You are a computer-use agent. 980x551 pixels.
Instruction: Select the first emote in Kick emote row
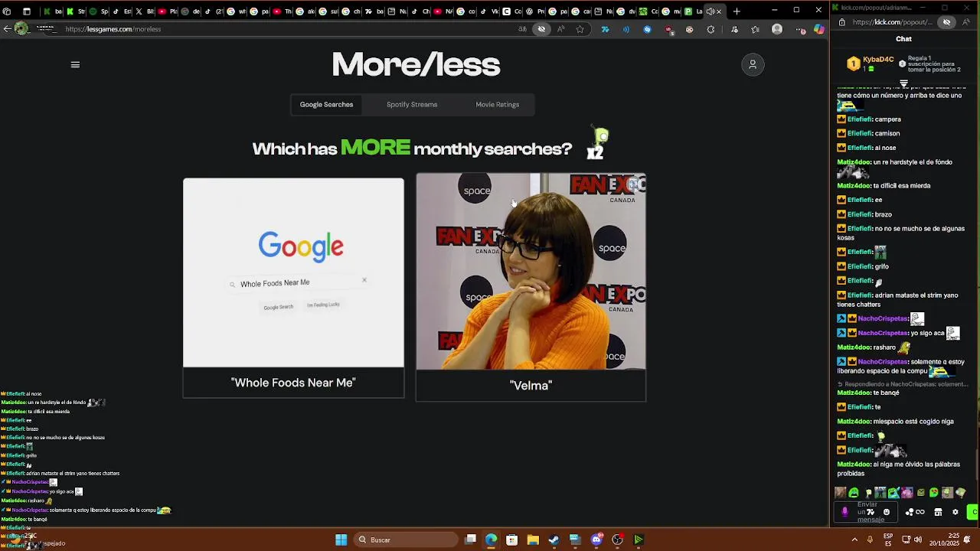point(841,493)
